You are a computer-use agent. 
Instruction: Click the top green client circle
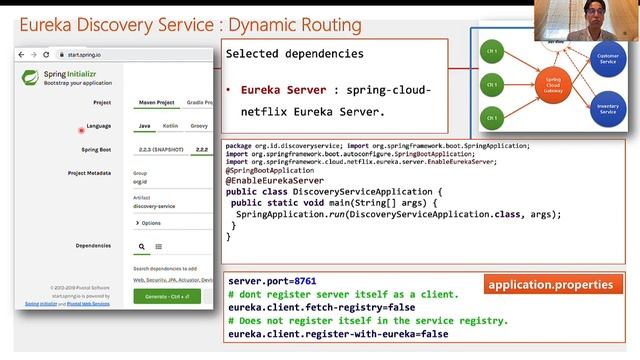click(x=492, y=51)
